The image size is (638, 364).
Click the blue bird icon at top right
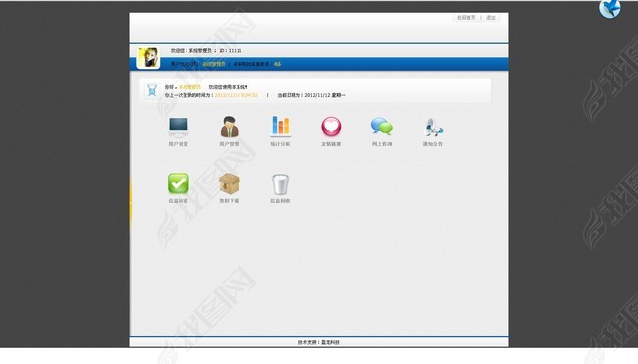[x=610, y=8]
